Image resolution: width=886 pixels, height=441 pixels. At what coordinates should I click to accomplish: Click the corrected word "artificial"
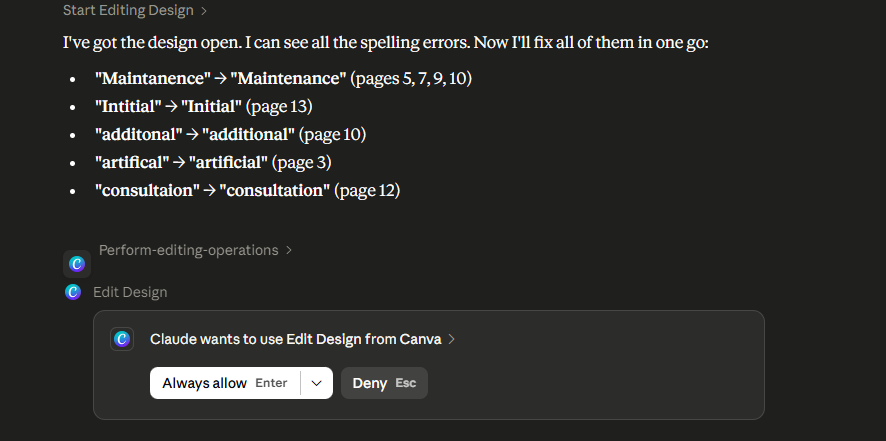click(228, 163)
